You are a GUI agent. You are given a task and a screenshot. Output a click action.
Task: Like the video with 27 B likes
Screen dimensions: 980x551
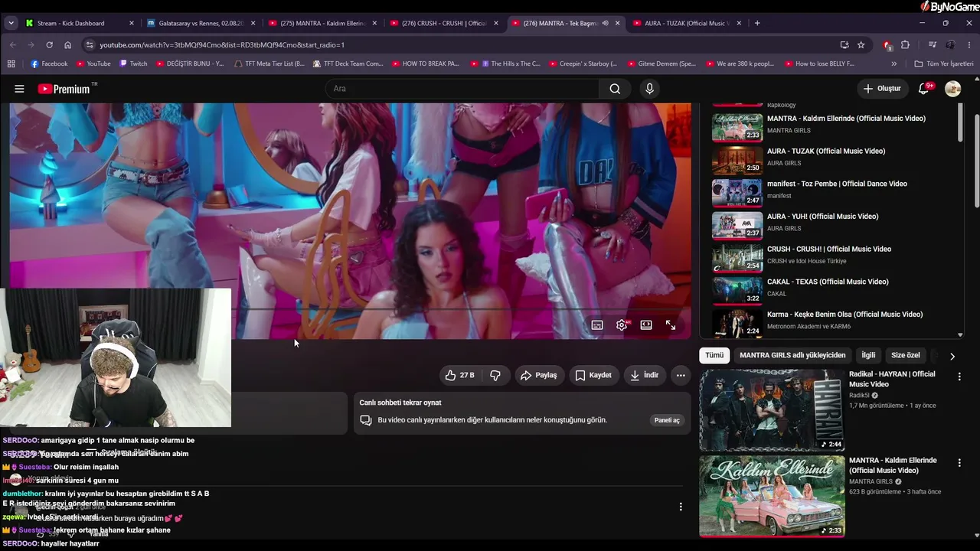pos(459,375)
